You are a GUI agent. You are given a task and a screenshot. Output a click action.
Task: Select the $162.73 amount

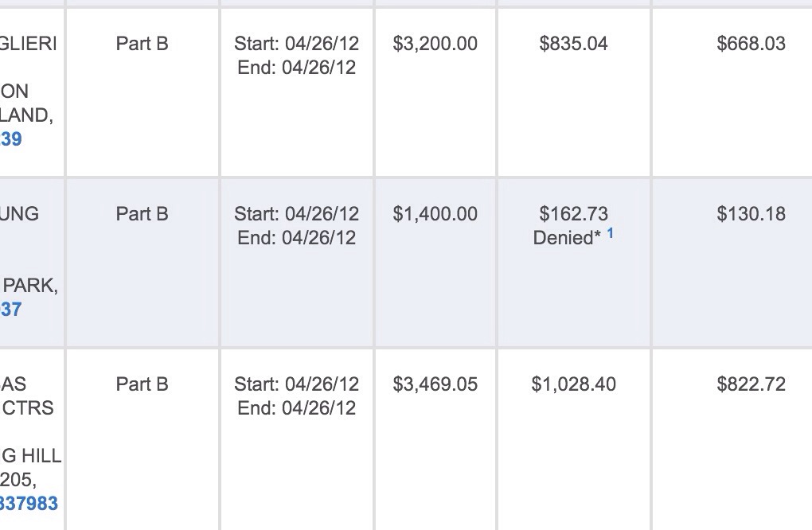click(573, 214)
